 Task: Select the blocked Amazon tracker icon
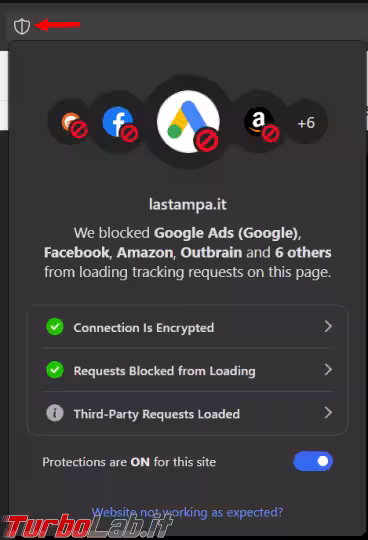(260, 123)
